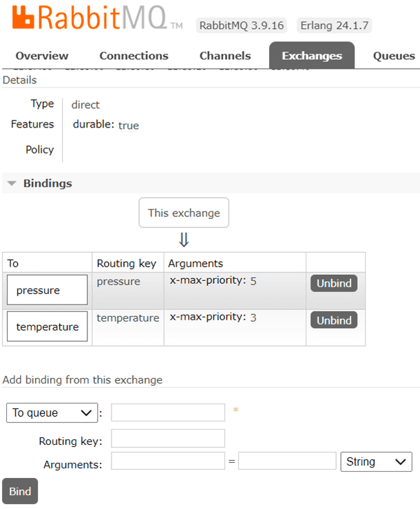
Task: Focus the Routing key input field
Action: pos(168,439)
